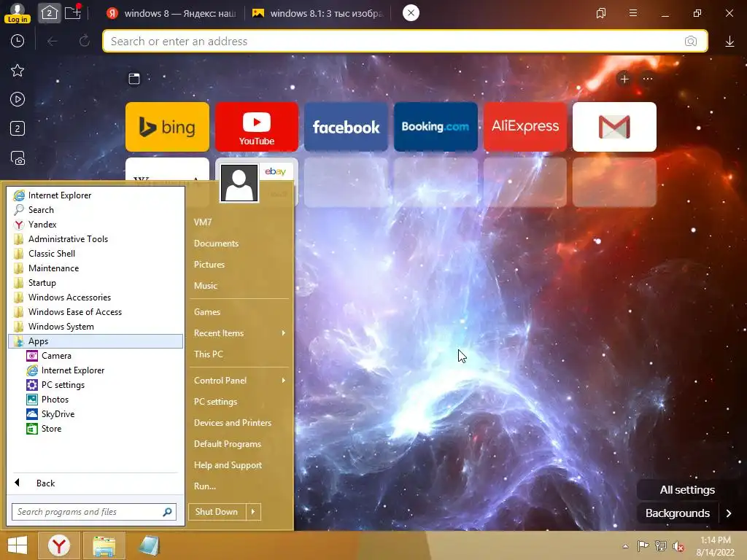Open the video play icon in sidebar

coord(18,99)
